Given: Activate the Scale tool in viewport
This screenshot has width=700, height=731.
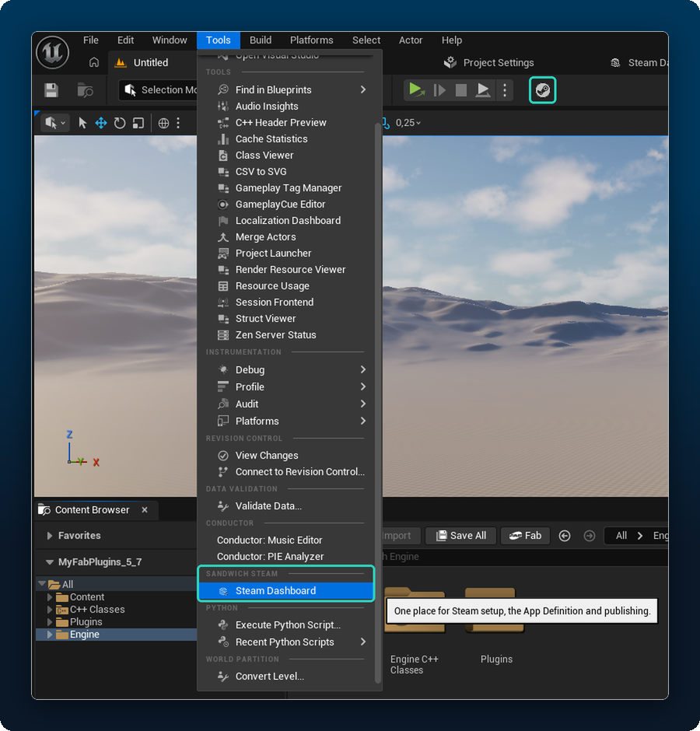Looking at the screenshot, I should (x=138, y=123).
